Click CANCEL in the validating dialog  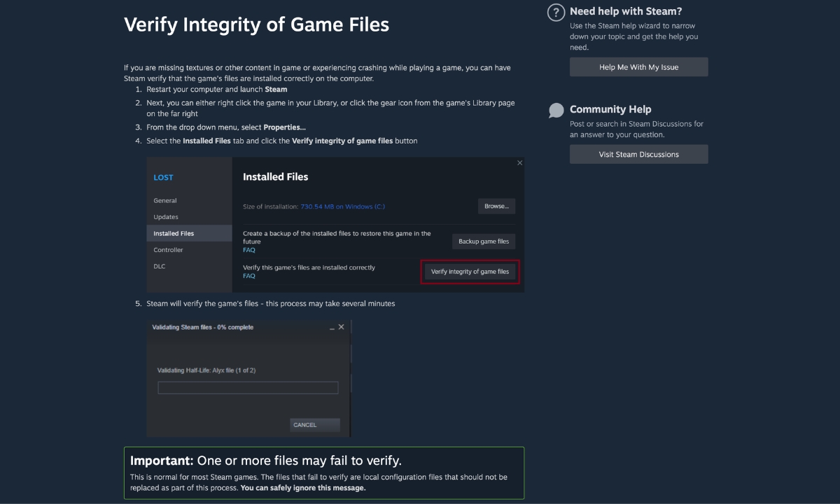(x=314, y=425)
